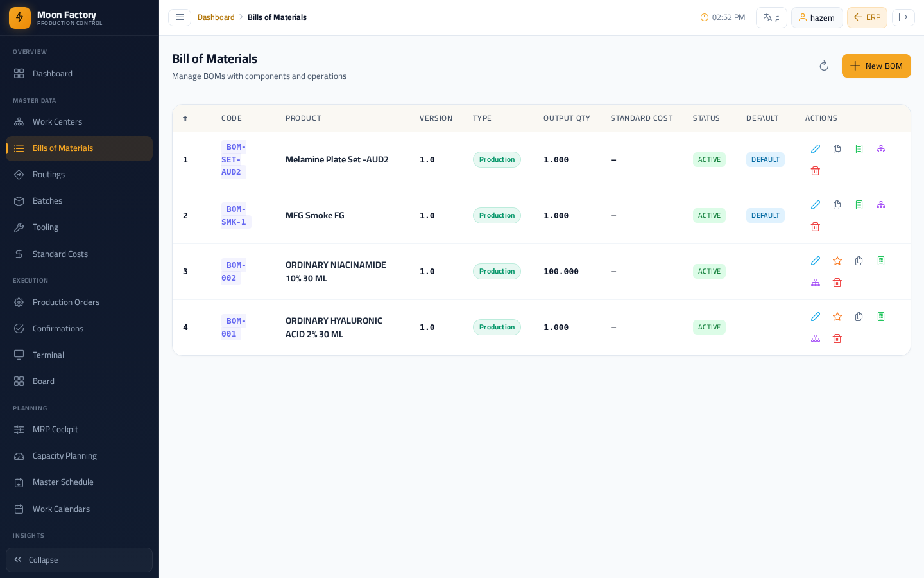Screen dimensions: 924x578
Task: Open cost sheet icon for Melamine Plate Set
Action: [859, 149]
